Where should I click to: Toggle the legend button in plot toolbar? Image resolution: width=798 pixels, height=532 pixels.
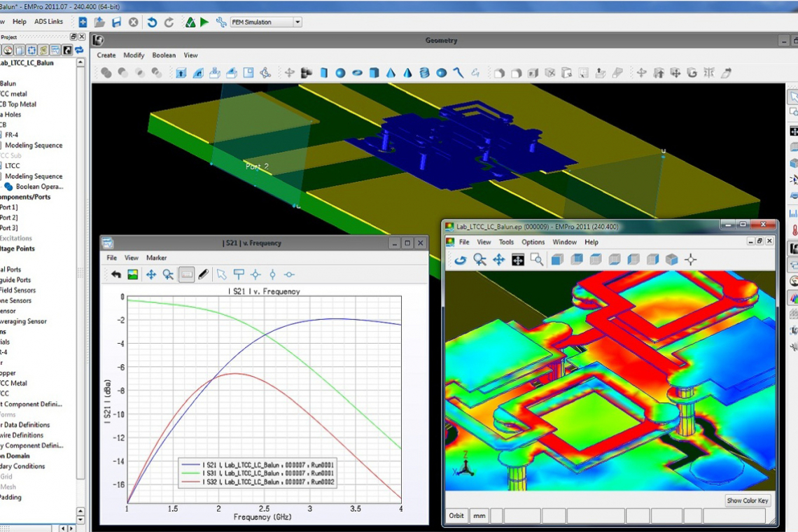pyautogui.click(x=187, y=275)
